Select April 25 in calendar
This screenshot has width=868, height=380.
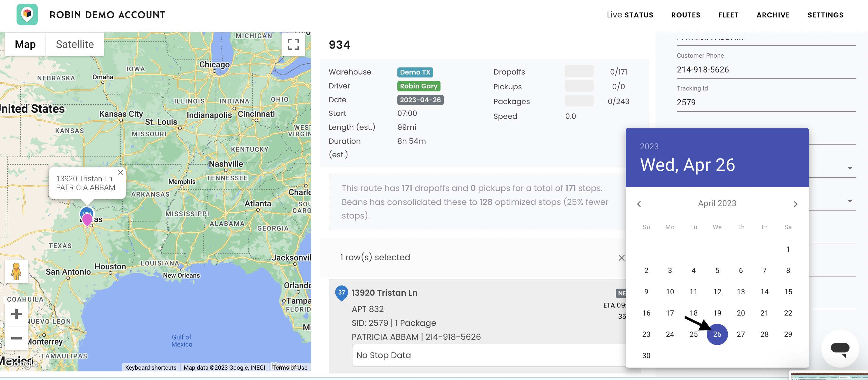pyautogui.click(x=693, y=334)
